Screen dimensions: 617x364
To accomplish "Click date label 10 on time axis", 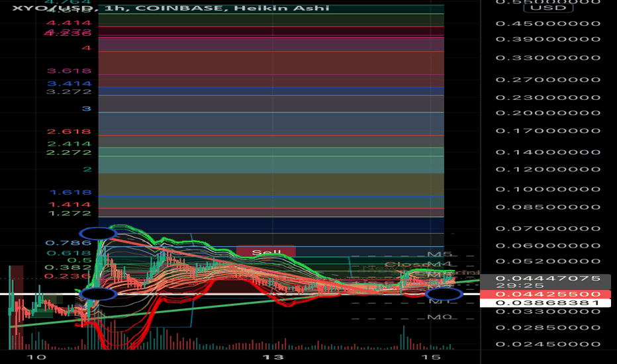I will pos(36,357).
